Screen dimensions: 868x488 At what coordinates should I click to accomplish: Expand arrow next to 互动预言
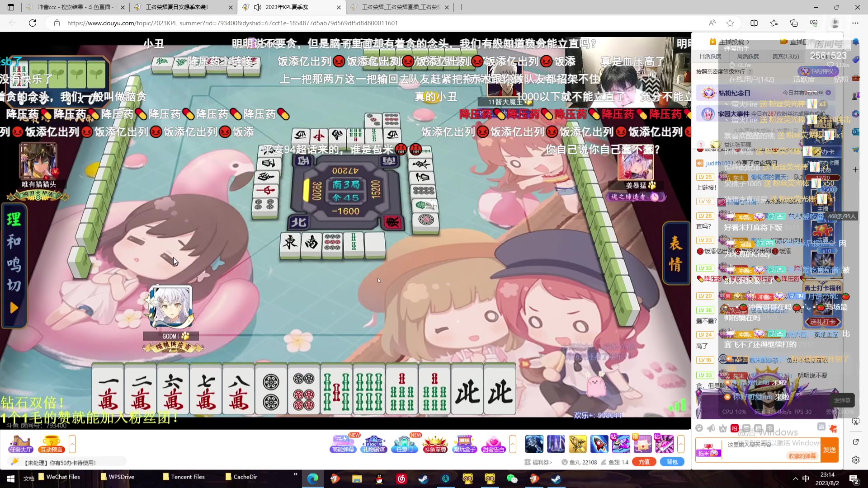[72, 444]
